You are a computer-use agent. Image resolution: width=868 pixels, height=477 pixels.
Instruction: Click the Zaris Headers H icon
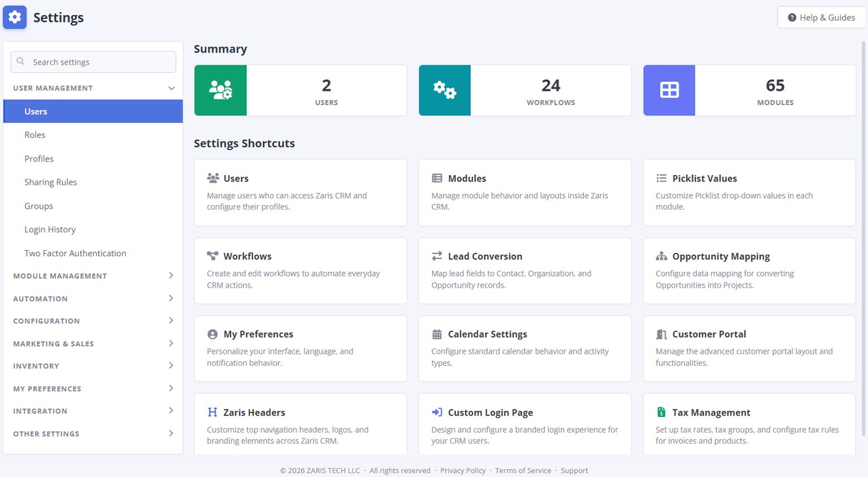click(213, 412)
